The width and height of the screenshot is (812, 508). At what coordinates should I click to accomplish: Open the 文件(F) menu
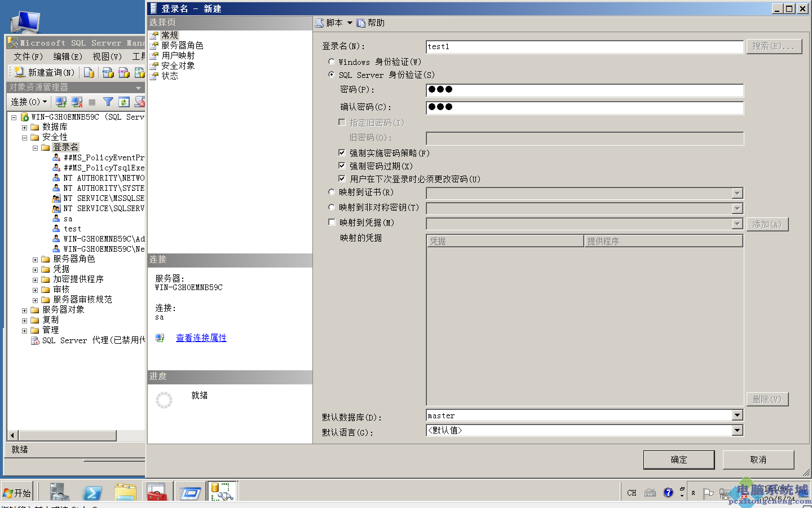tap(28, 56)
